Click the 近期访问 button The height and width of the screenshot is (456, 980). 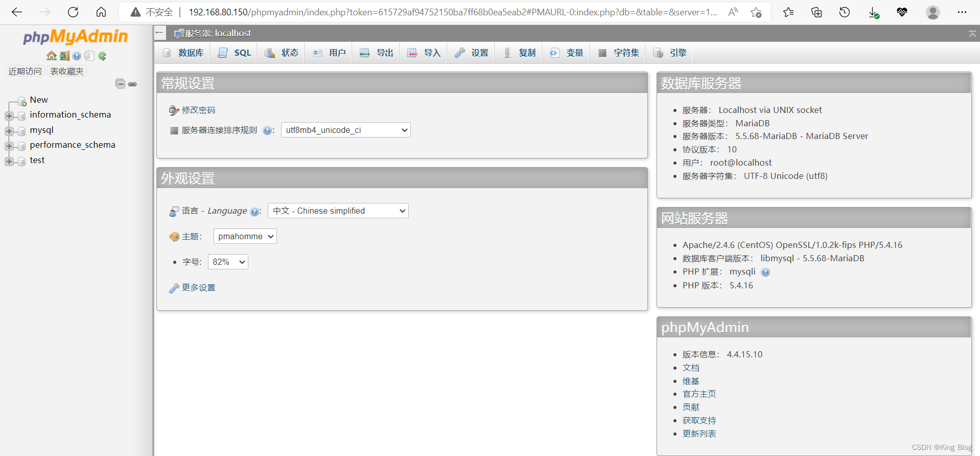[25, 71]
